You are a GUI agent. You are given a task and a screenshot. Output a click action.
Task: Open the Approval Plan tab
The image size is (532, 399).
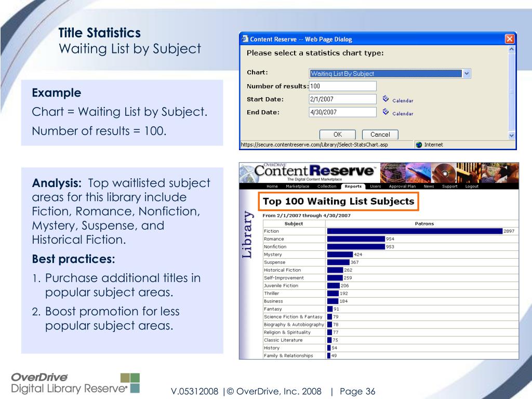pos(403,187)
